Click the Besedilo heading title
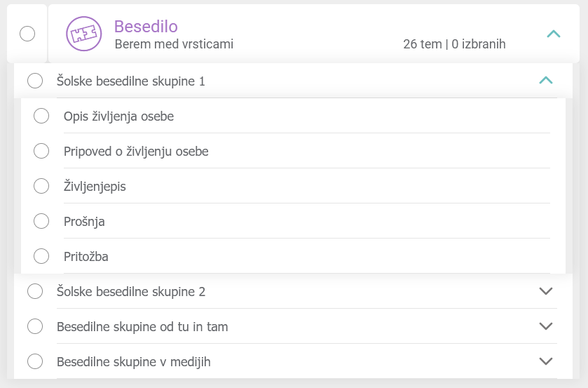Image resolution: width=588 pixels, height=388 pixels. pyautogui.click(x=146, y=27)
